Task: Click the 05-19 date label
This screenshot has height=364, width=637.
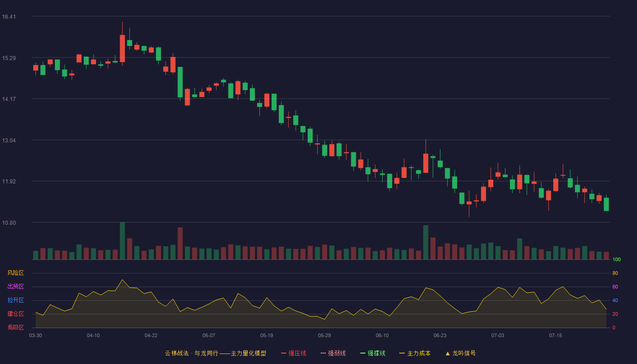Action: (x=267, y=335)
